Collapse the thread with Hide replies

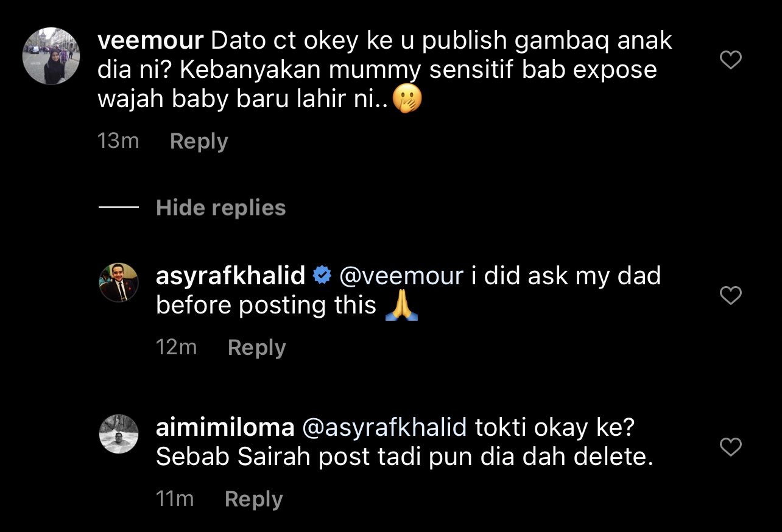220,208
